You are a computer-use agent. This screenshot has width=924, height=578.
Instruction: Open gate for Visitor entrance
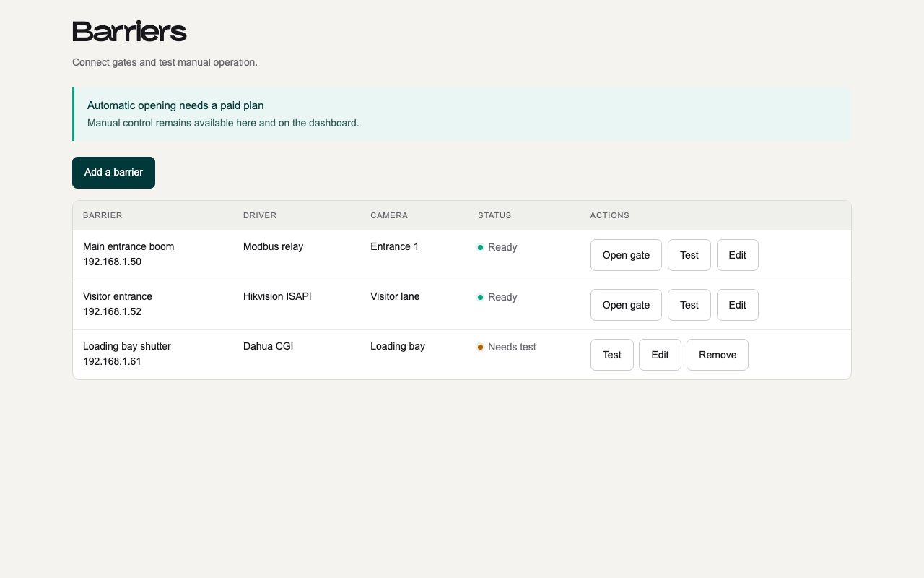tap(626, 305)
